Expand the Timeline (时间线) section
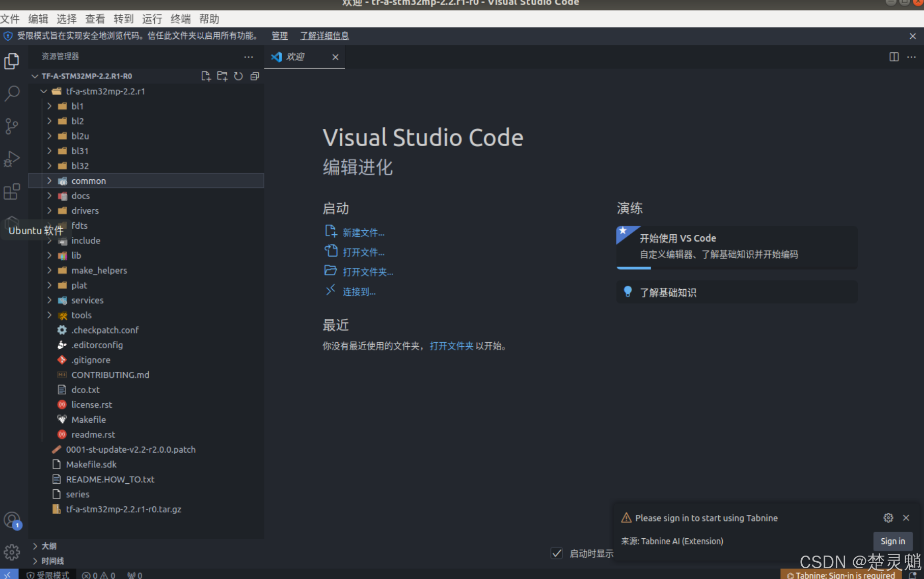The image size is (924, 579). pyautogui.click(x=146, y=561)
